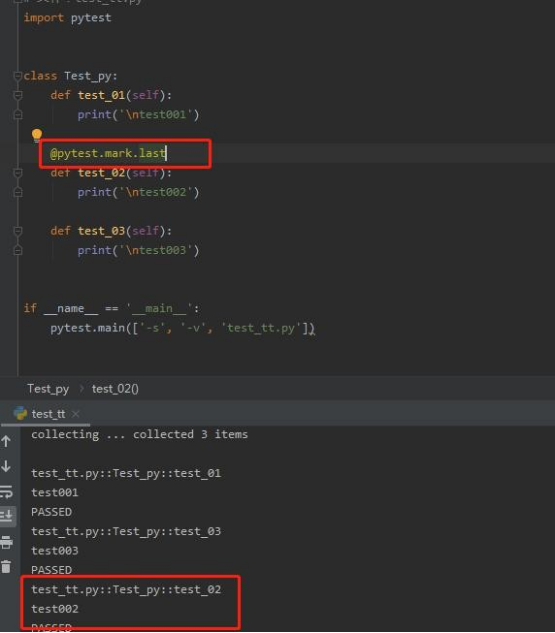The width and height of the screenshot is (555, 633).
Task: Click the Up the stack trace arrow
Action: pos(6,441)
